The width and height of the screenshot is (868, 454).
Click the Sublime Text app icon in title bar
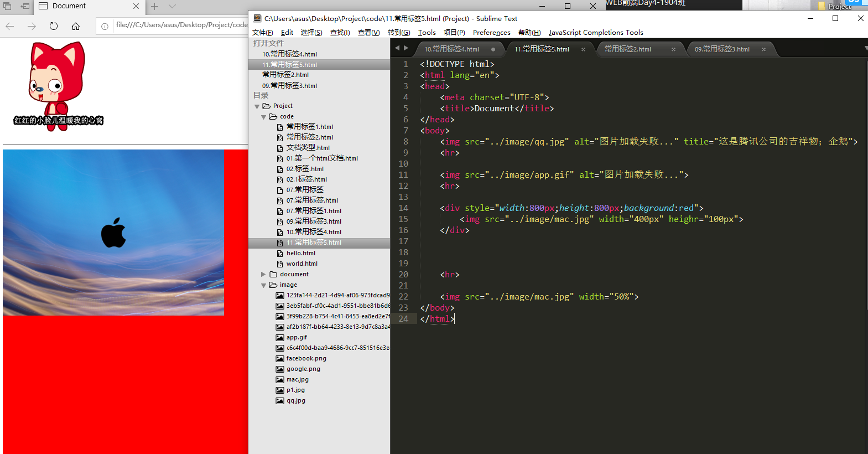[257, 18]
